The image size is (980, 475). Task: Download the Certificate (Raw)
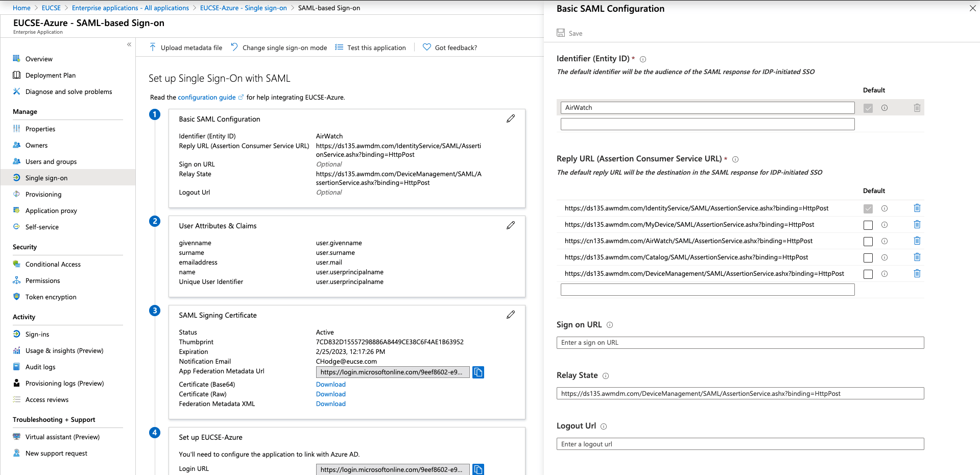point(331,394)
